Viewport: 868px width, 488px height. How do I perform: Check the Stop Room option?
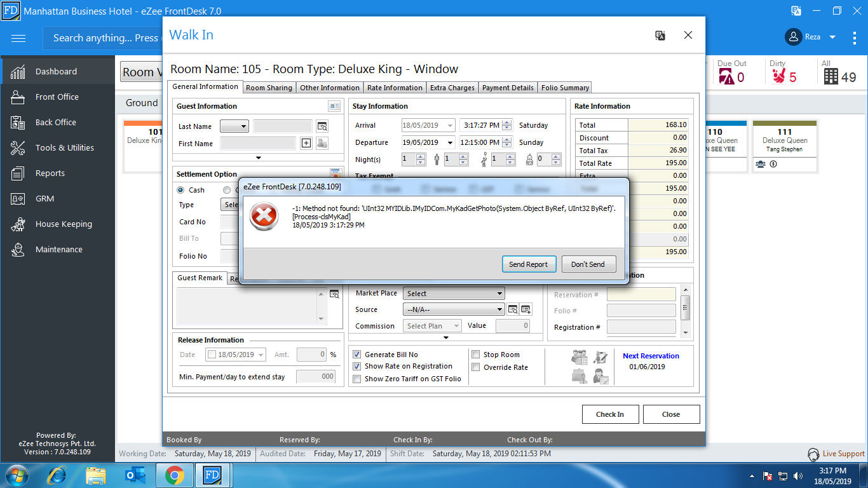pos(476,355)
